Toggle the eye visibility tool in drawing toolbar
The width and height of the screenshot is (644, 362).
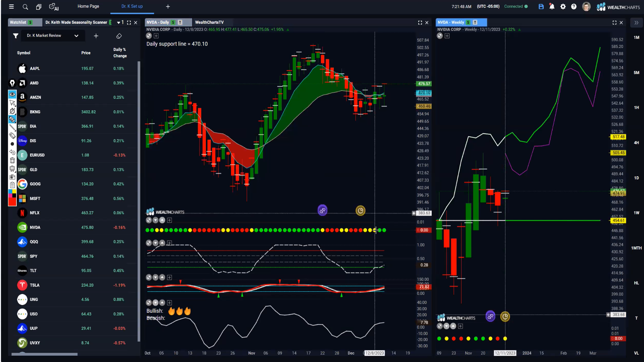pos(12,94)
